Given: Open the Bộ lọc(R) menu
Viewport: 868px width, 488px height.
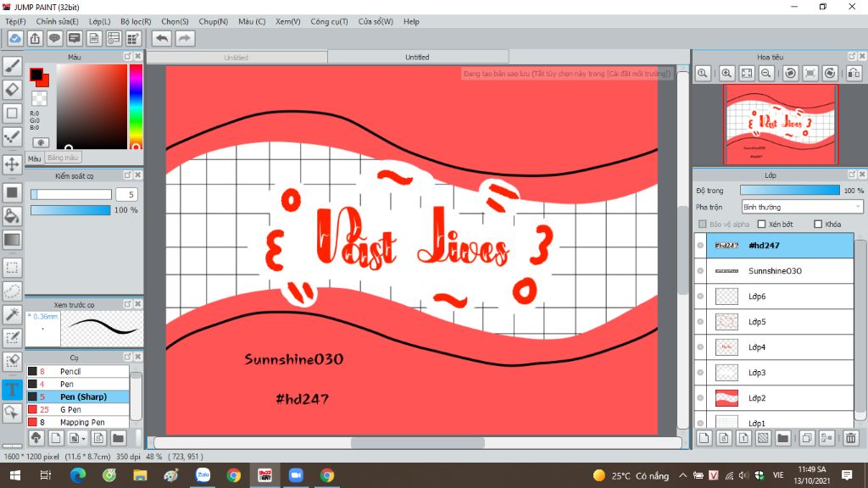Looking at the screenshot, I should pyautogui.click(x=136, y=21).
